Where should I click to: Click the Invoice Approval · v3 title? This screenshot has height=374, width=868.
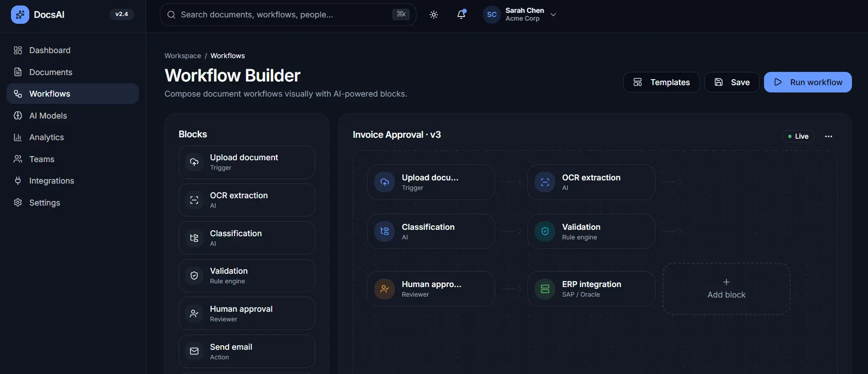click(397, 135)
